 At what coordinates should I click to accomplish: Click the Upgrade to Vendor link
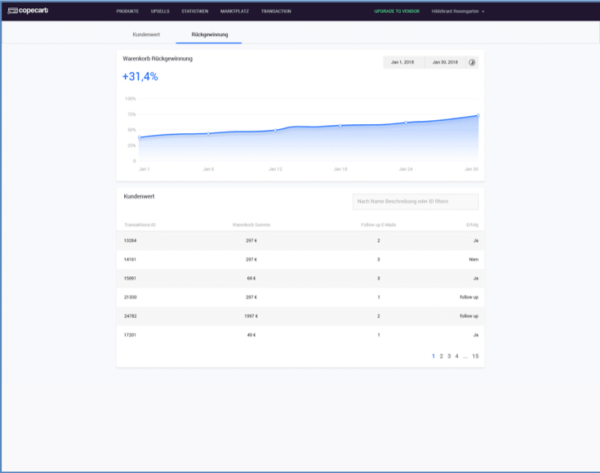[397, 11]
